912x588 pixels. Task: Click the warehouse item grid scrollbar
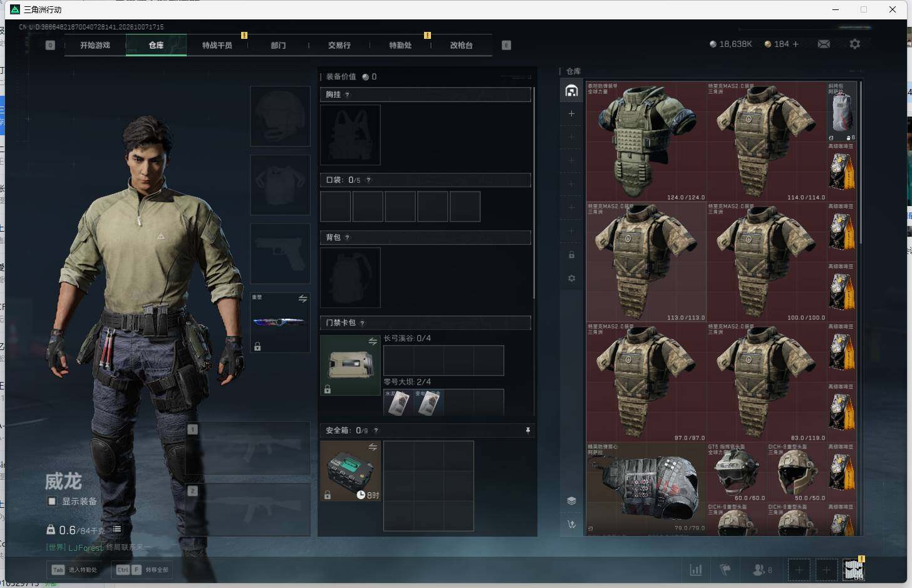pyautogui.click(x=861, y=162)
